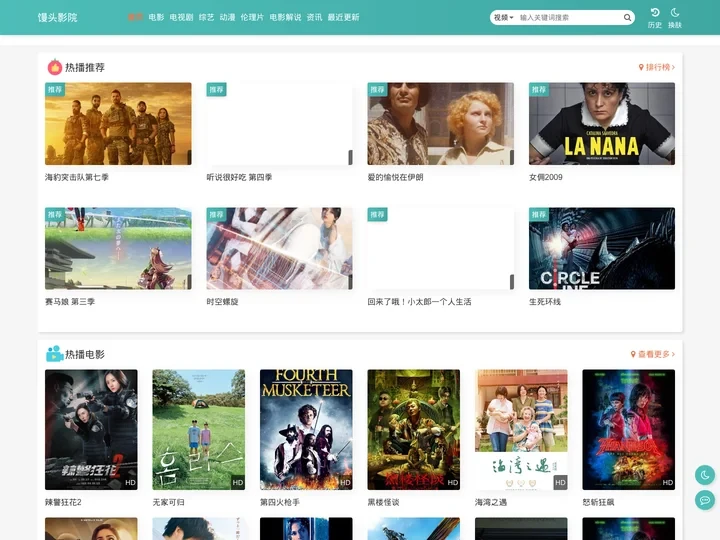Focus the keyword search input field
Screen dimensions: 720x540
569,17
